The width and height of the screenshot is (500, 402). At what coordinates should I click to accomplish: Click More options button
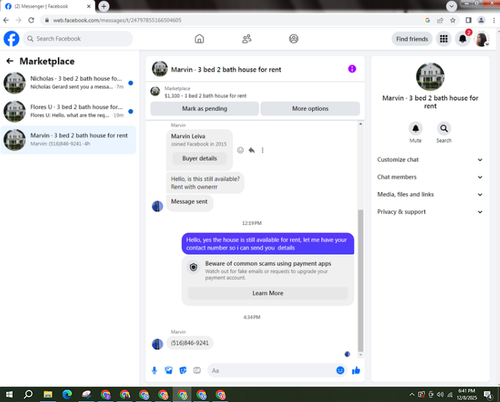point(310,109)
